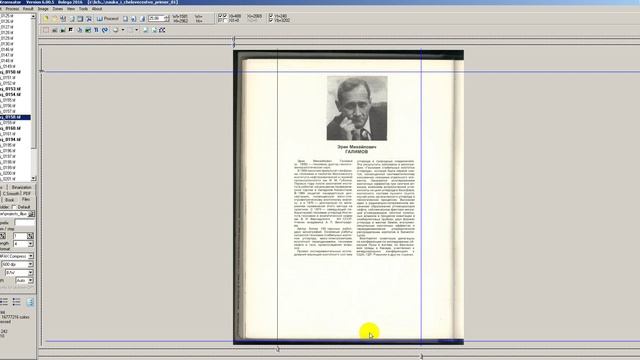Viewport: 640px width, 360px height.
Task: Click the first yellow toolbar icon
Action: [46, 19]
